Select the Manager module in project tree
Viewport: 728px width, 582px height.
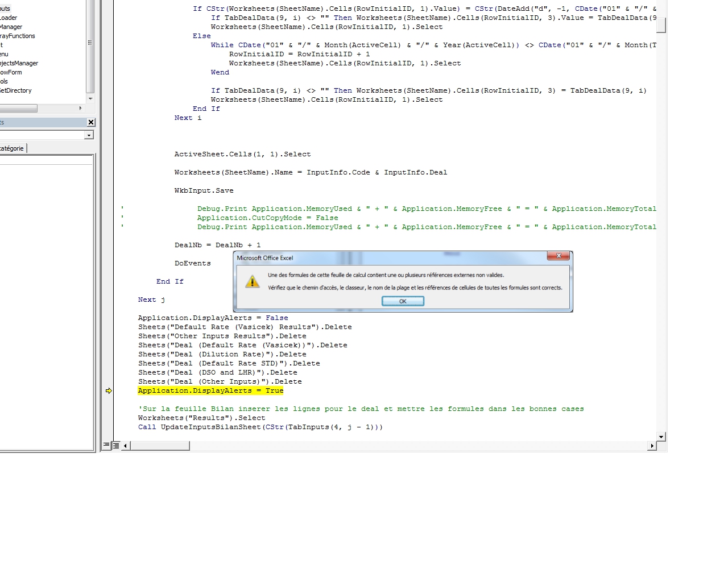[11, 27]
